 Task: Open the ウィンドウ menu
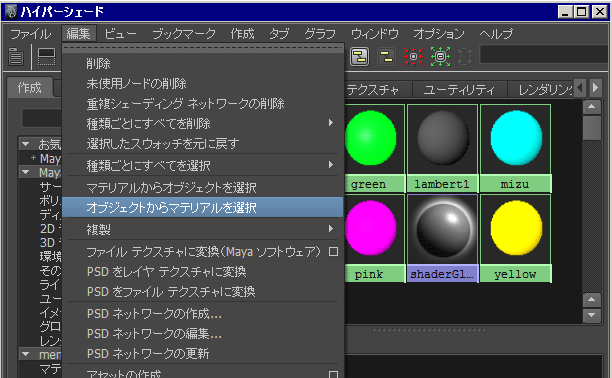point(374,34)
